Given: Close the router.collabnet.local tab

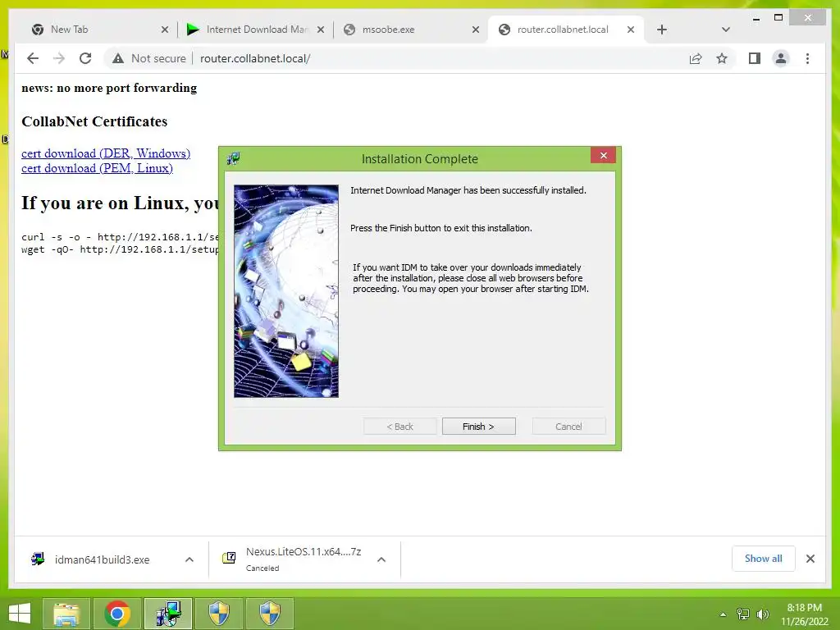Looking at the screenshot, I should pyautogui.click(x=631, y=30).
